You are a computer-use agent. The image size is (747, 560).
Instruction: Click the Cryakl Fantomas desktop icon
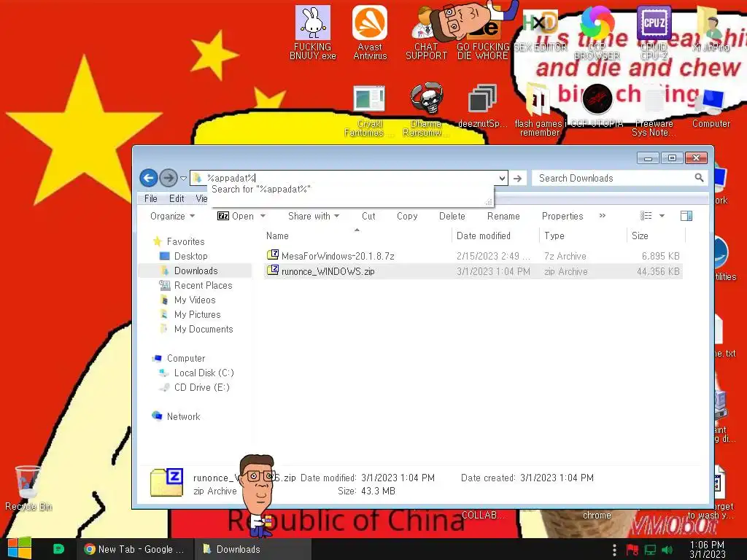[x=369, y=111]
